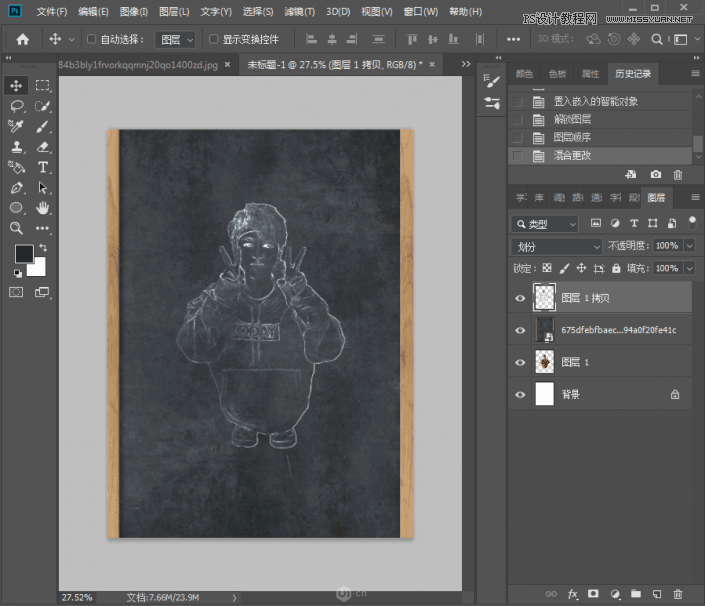
Task: Open the 类型 layer filter dropdown
Action: click(545, 224)
